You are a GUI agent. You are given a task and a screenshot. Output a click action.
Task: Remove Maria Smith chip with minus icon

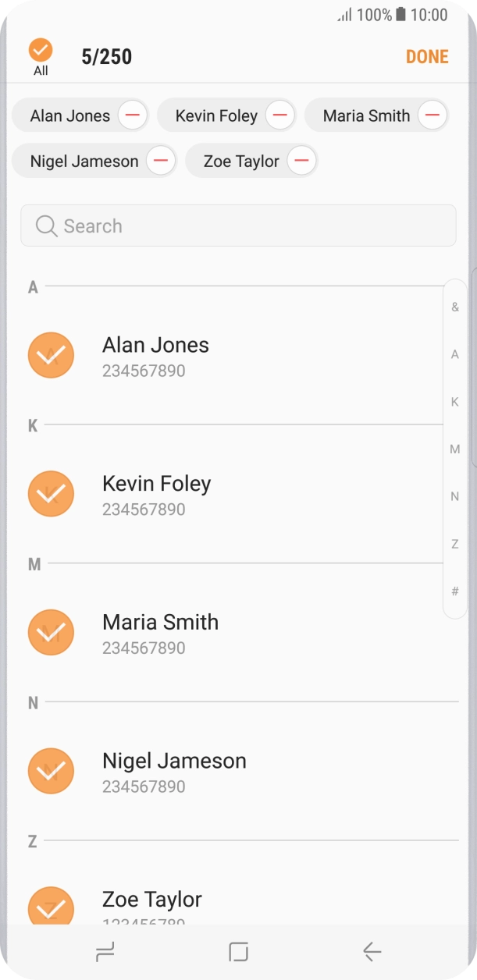click(x=432, y=115)
